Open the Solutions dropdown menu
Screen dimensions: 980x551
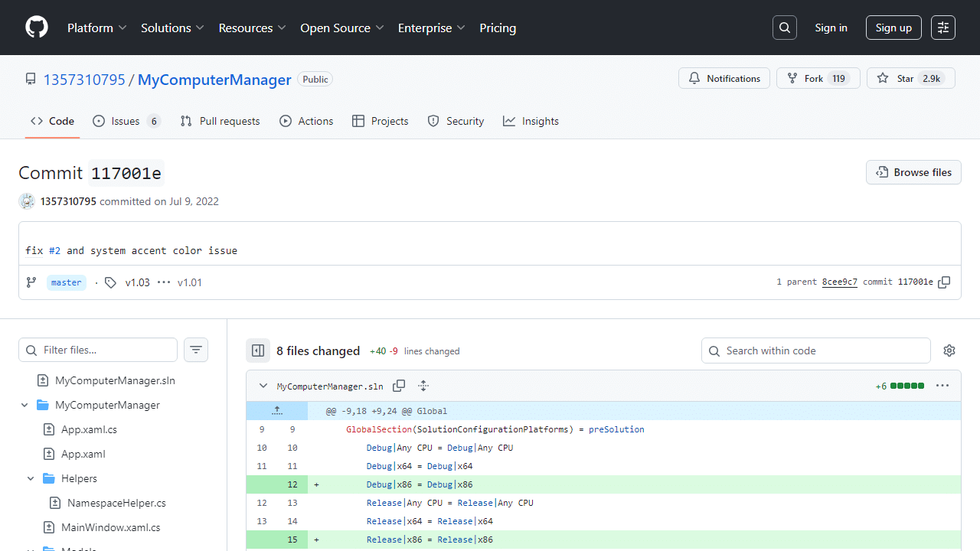click(173, 28)
